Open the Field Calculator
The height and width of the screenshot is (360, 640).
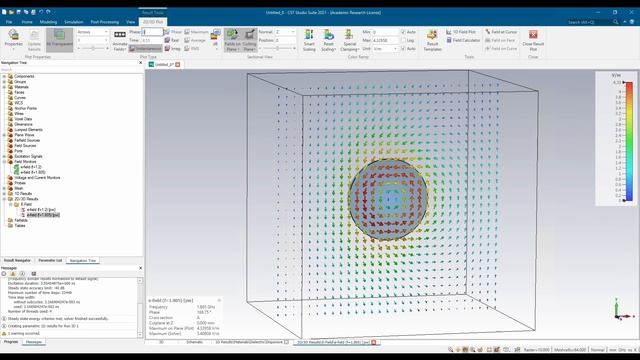click(463, 40)
